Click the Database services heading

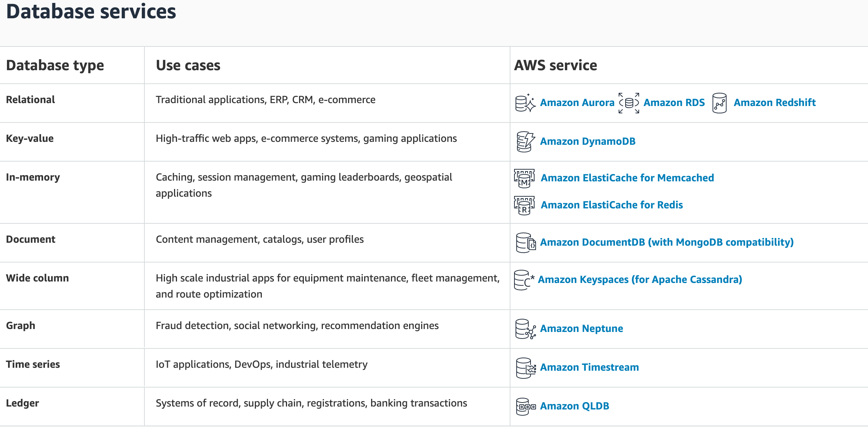(91, 12)
